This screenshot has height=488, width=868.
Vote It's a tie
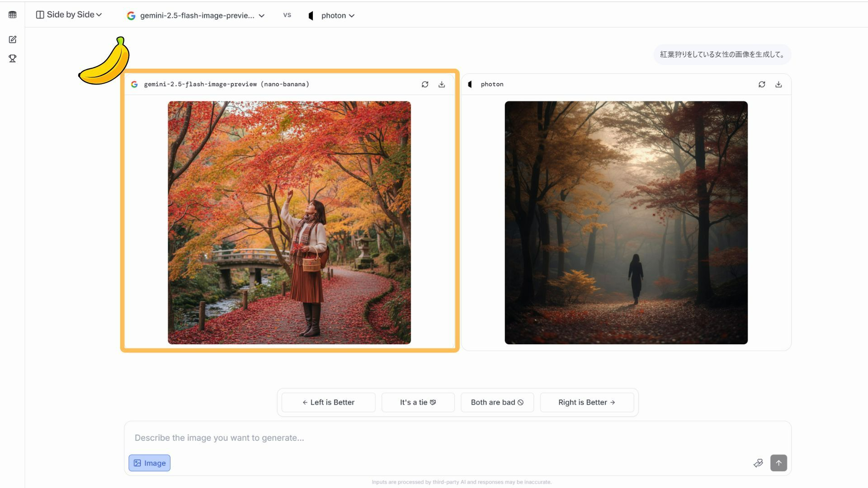click(418, 402)
